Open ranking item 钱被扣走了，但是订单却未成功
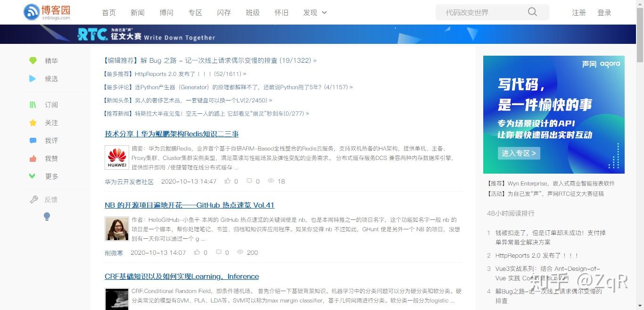This screenshot has height=310, width=644. 550,237
